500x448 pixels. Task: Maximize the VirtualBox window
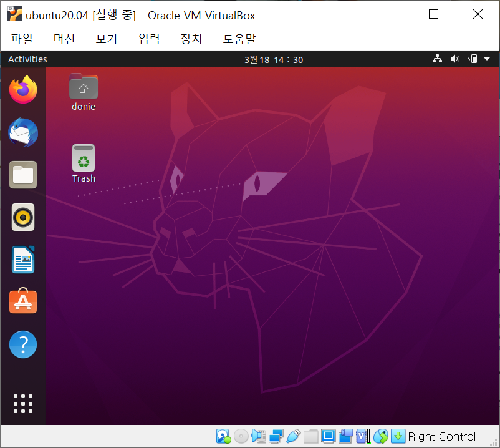click(433, 14)
